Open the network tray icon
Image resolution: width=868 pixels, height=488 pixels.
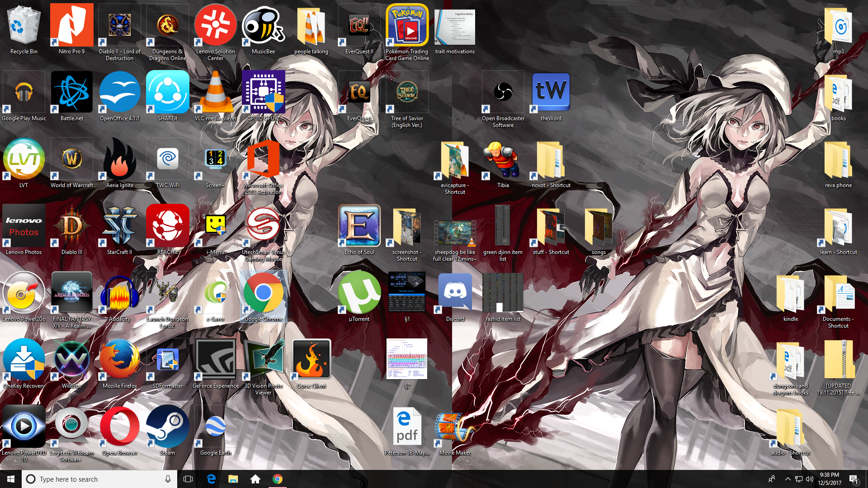click(x=798, y=479)
